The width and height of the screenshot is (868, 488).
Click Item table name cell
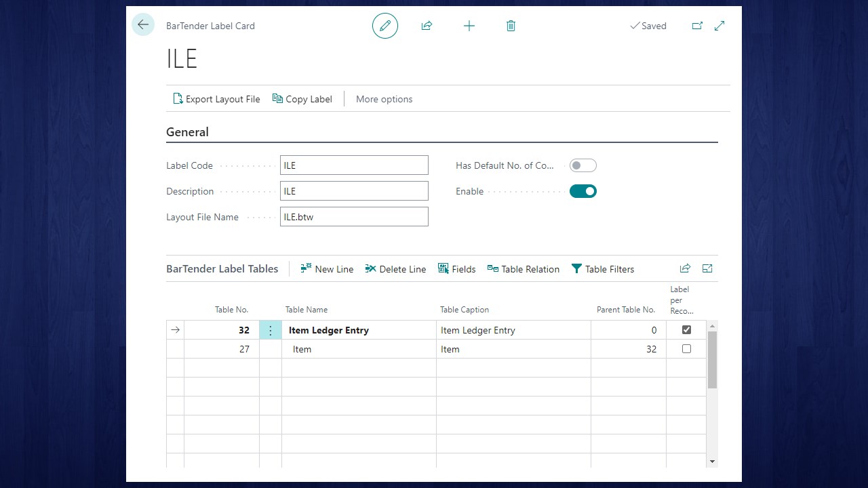click(x=359, y=349)
